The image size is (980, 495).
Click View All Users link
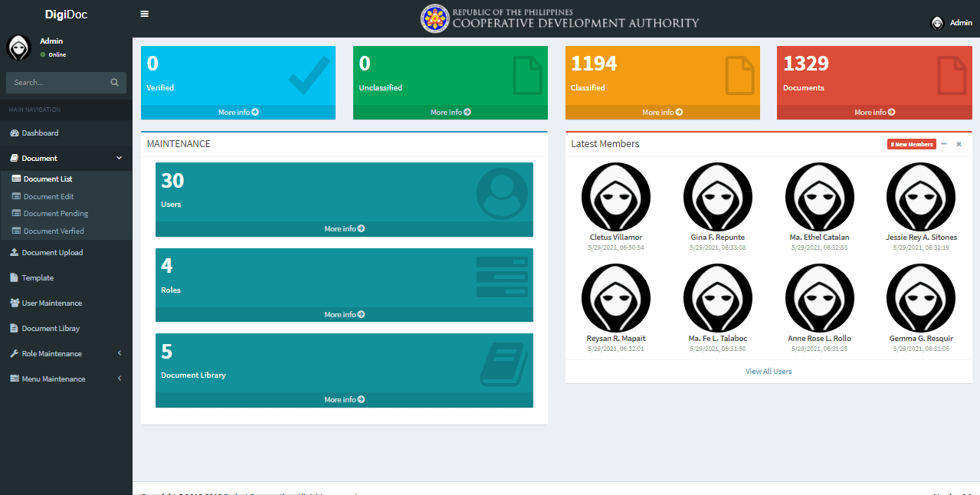click(769, 371)
